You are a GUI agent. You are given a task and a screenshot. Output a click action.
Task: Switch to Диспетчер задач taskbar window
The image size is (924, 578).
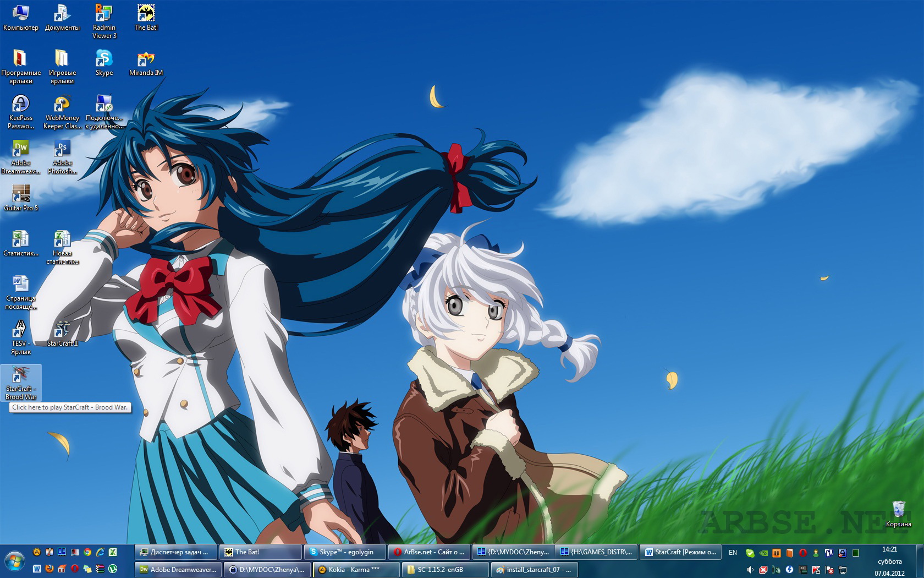click(x=175, y=552)
